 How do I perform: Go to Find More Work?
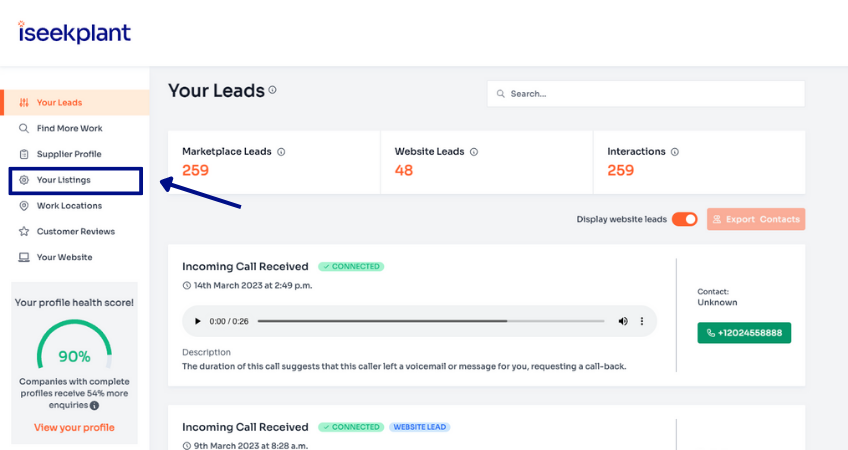point(69,128)
